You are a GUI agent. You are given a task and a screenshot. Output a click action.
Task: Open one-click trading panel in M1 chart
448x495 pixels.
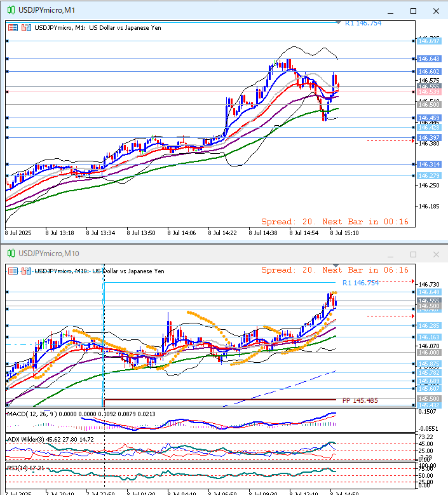pyautogui.click(x=13, y=28)
